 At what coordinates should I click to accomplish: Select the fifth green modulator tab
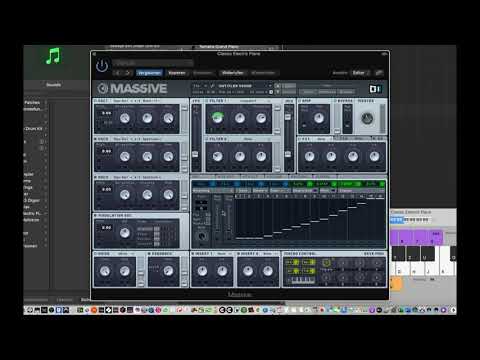[x=302, y=184]
